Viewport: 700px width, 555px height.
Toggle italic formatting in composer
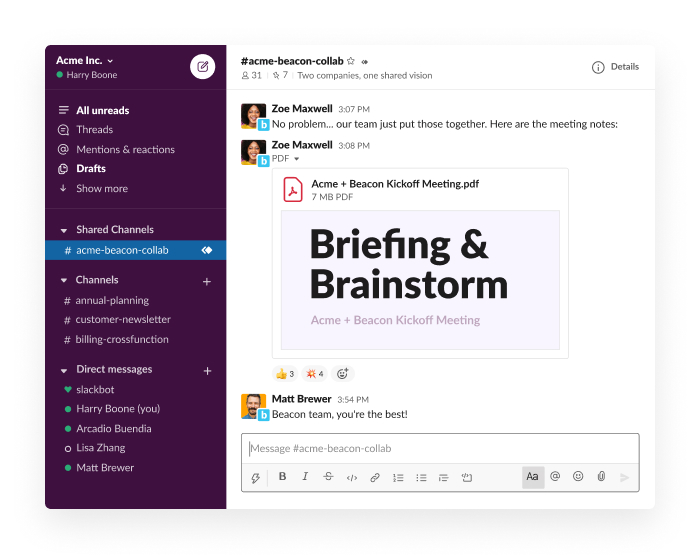pos(305,477)
